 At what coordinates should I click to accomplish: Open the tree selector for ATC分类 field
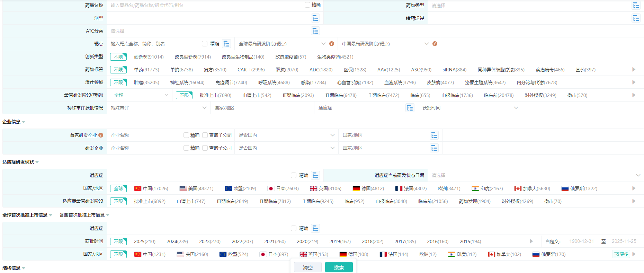(x=315, y=31)
